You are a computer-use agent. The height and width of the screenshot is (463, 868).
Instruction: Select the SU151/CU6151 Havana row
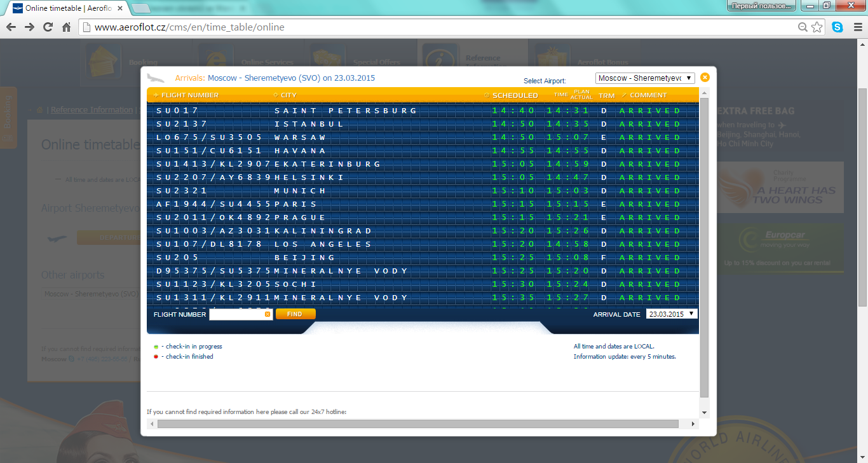point(423,151)
